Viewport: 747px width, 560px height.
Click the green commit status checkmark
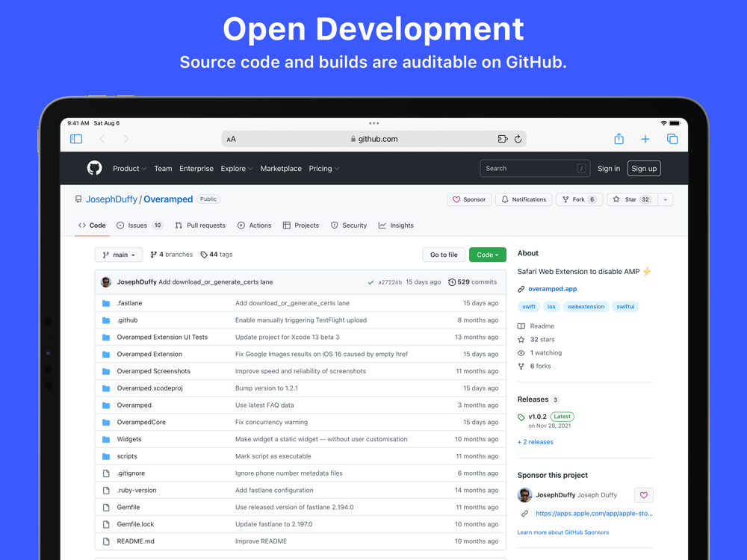(371, 282)
